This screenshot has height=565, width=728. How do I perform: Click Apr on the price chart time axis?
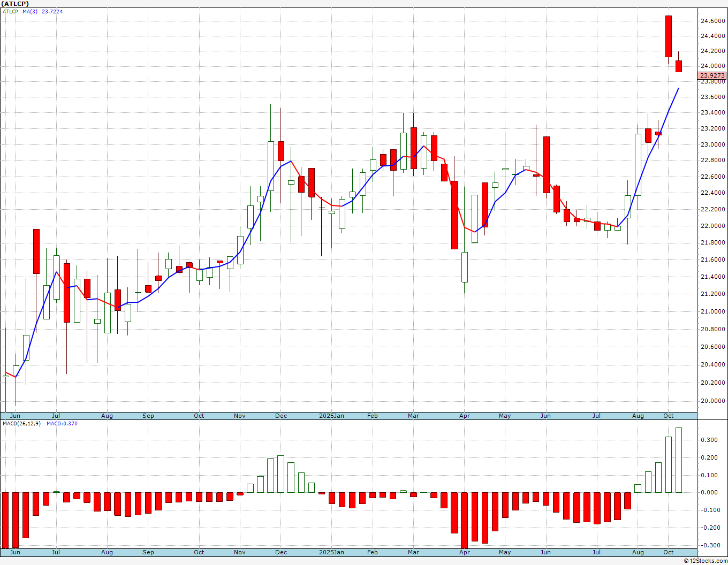pyautogui.click(x=465, y=416)
